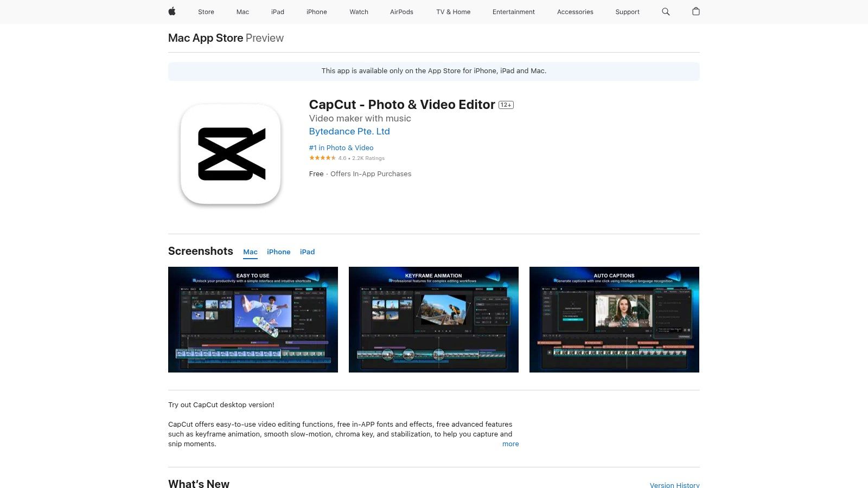Open the shopping bag icon

(696, 11)
